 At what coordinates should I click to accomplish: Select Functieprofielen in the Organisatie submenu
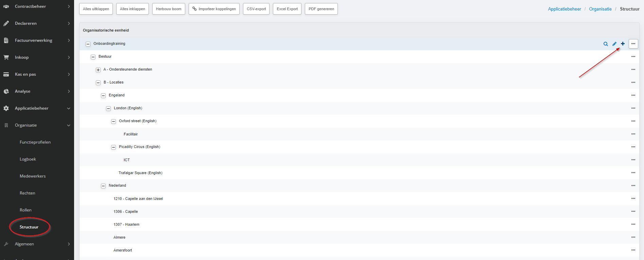pos(35,142)
